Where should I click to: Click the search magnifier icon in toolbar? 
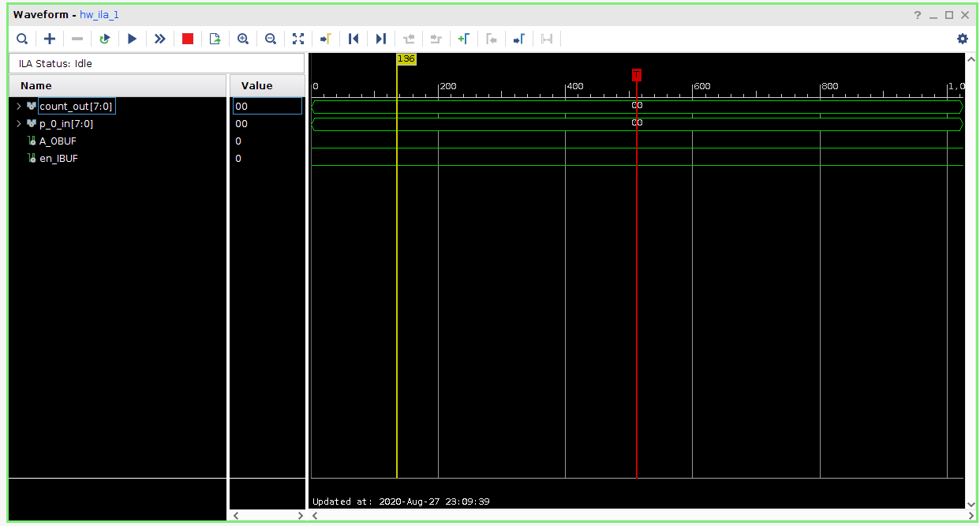click(x=22, y=39)
